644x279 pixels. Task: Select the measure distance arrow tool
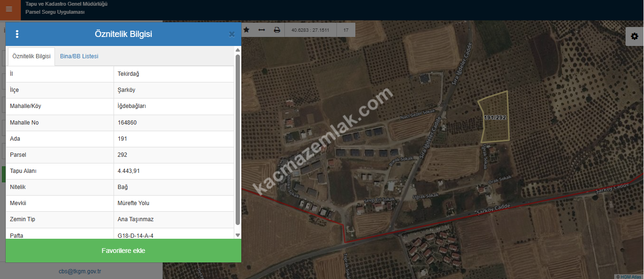coord(261,30)
